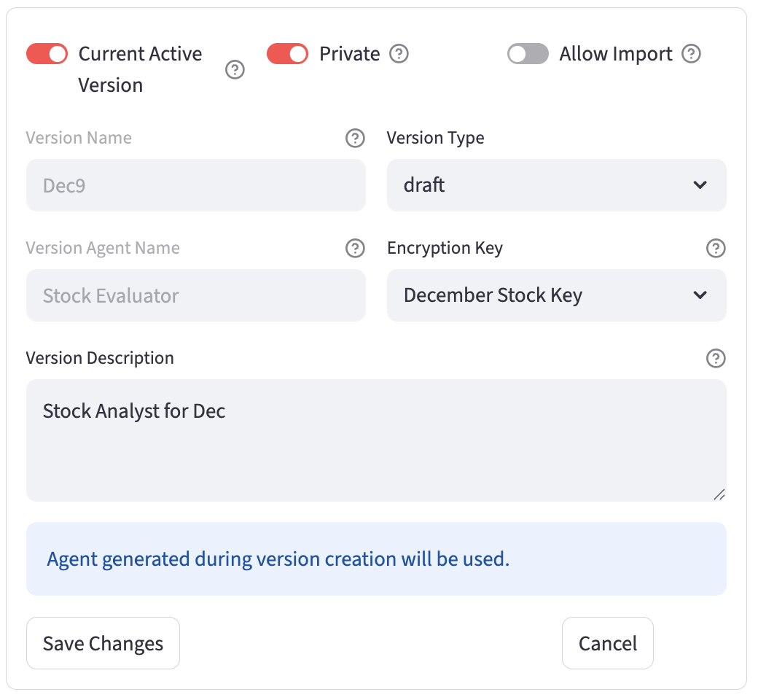This screenshot has width=758, height=700.
Task: Click the Version Description help icon
Action: (x=716, y=358)
